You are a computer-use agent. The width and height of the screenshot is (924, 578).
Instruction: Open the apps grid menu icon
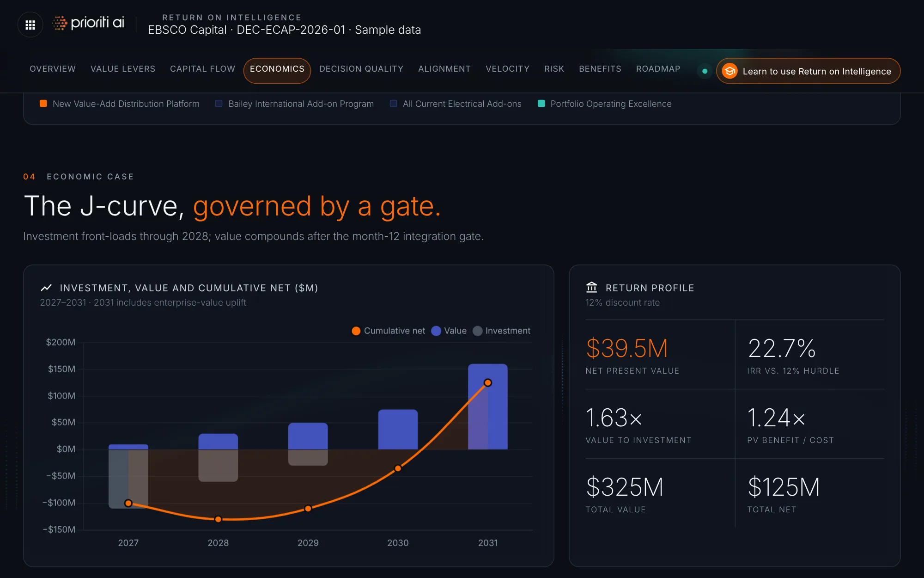coord(30,25)
